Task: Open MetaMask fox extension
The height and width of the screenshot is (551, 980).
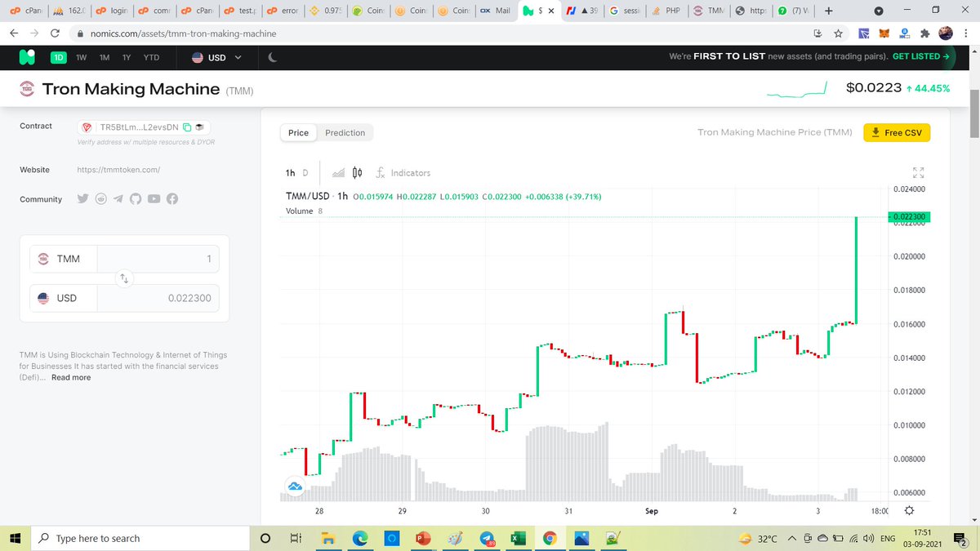Action: (x=884, y=33)
